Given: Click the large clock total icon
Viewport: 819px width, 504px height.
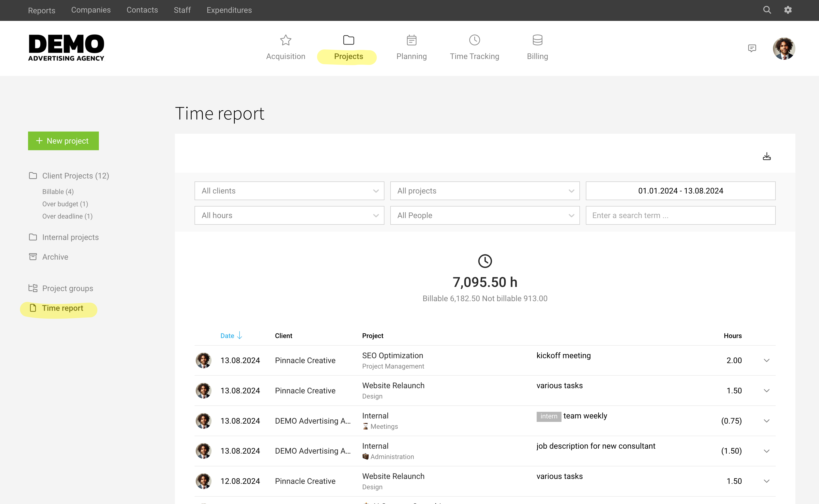Looking at the screenshot, I should [485, 261].
